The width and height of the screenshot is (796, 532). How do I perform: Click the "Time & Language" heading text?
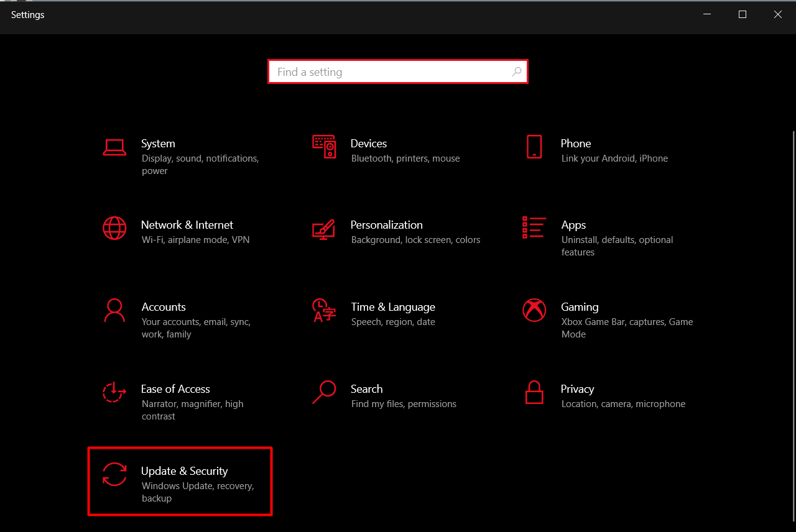coord(393,308)
